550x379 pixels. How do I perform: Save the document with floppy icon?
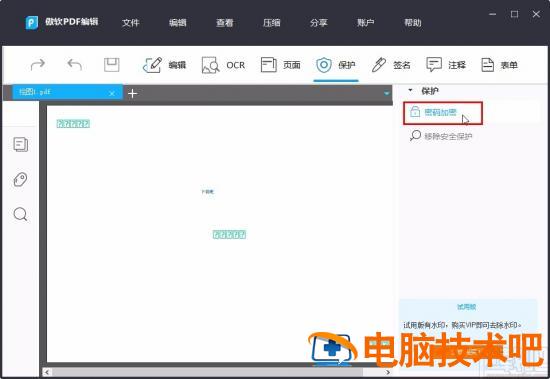coord(112,65)
